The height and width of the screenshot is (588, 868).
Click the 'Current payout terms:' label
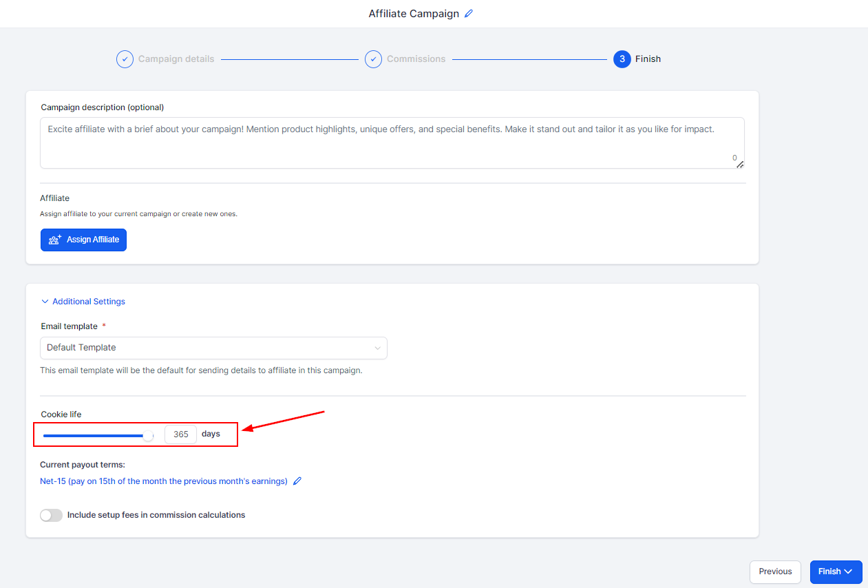83,465
